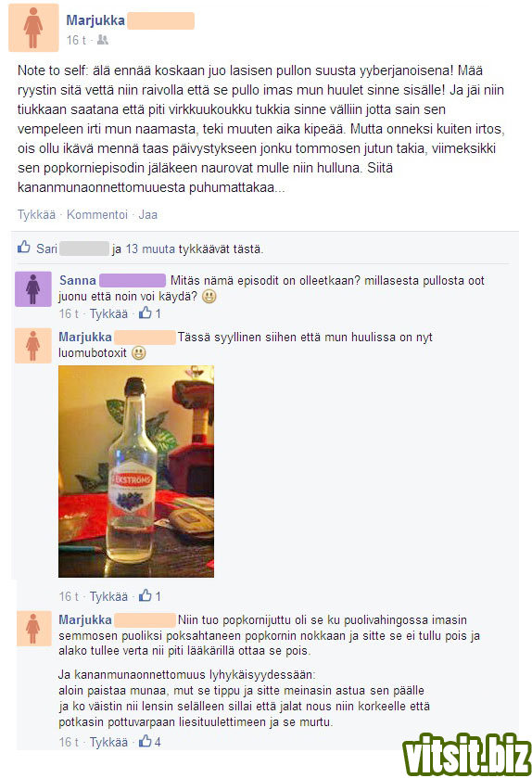Click thumbs-up count icon below the bottle photo
The width and height of the screenshot is (532, 778).
pos(146,595)
